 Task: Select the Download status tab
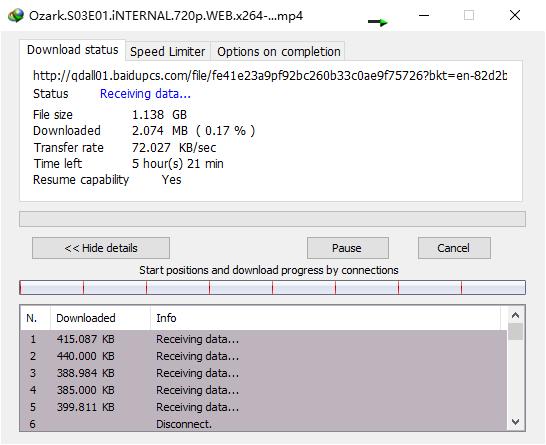pos(72,50)
